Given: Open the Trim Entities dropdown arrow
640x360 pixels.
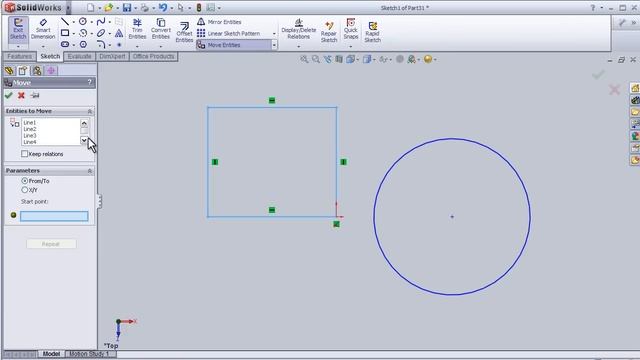Looking at the screenshot, I should [137, 47].
